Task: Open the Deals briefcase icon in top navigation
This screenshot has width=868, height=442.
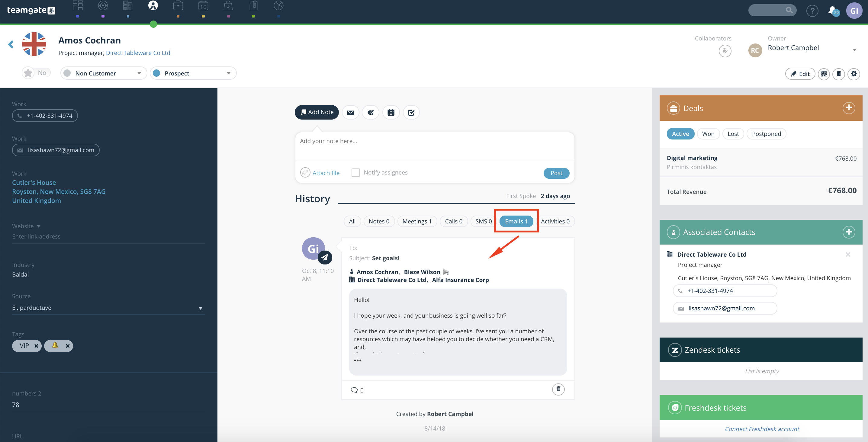Action: tap(178, 6)
